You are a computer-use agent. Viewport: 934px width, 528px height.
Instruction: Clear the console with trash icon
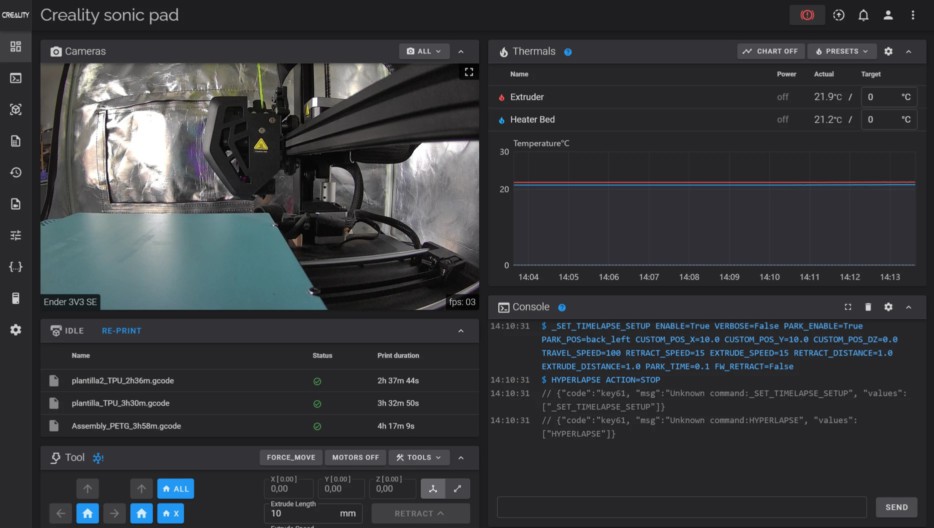click(868, 307)
